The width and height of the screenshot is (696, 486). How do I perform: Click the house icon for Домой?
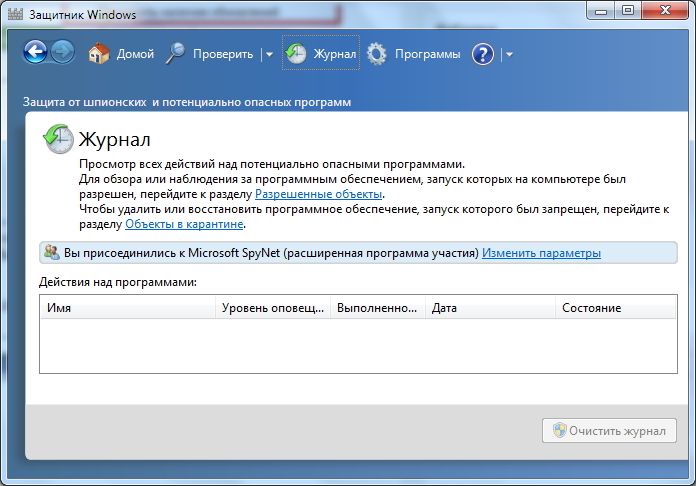(x=98, y=54)
